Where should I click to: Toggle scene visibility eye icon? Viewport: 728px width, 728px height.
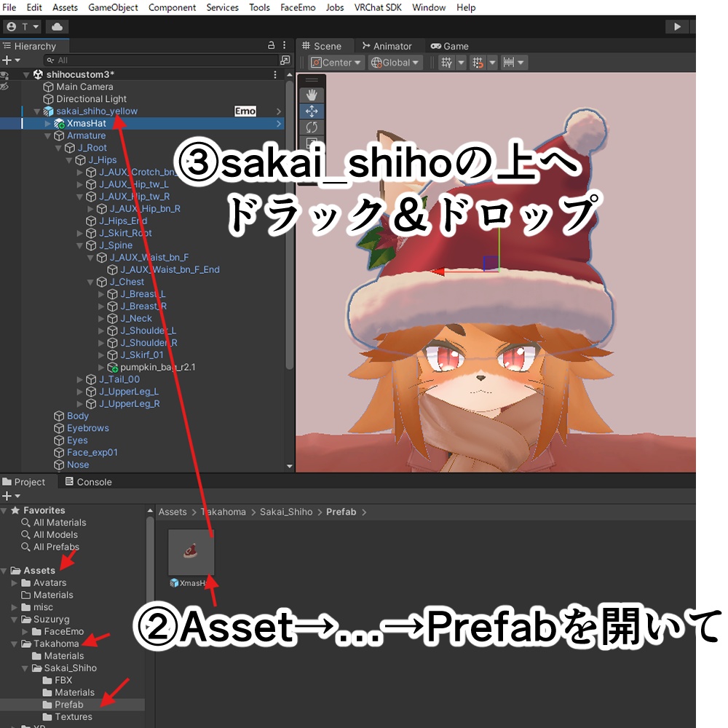click(4, 75)
